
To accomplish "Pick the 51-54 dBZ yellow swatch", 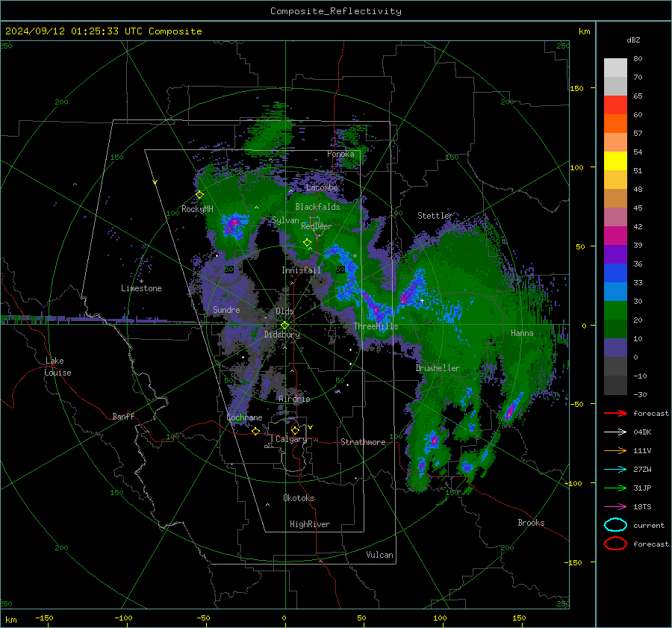I will (615, 161).
